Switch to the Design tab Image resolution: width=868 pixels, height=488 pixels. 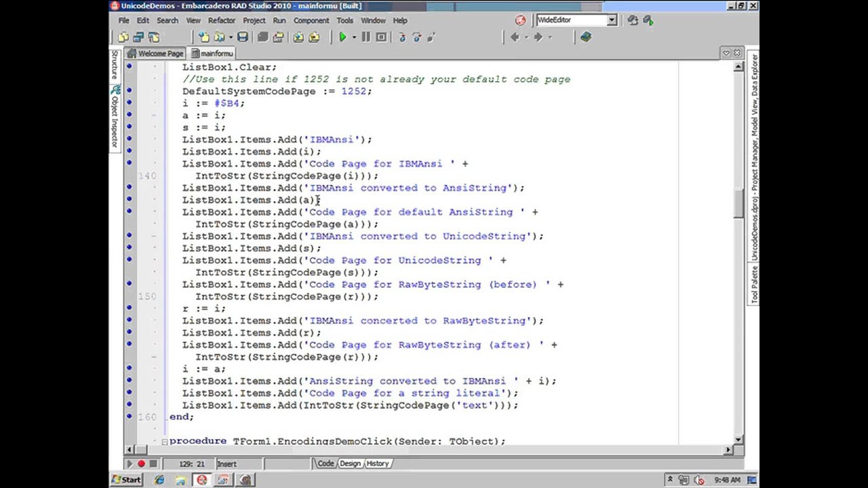(x=351, y=464)
